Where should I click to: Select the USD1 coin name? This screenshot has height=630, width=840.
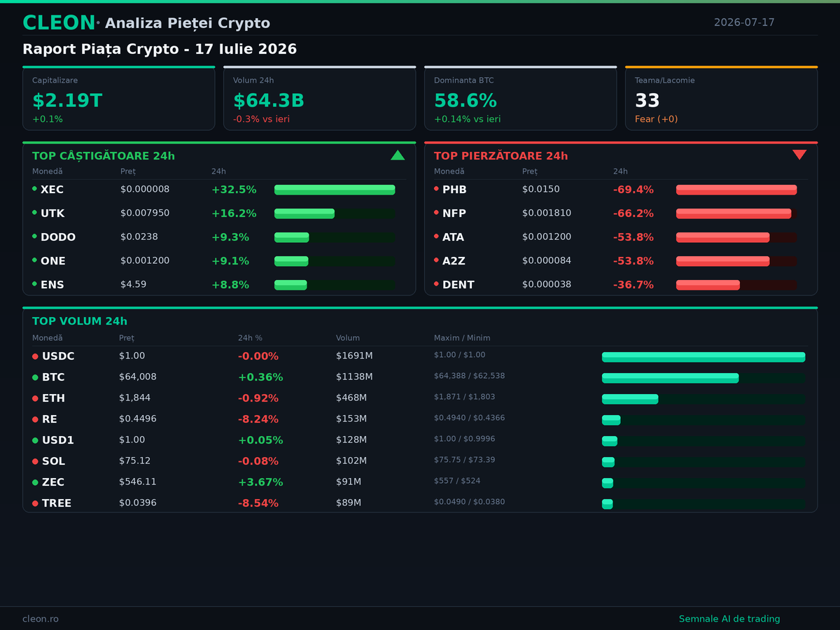pos(58,440)
